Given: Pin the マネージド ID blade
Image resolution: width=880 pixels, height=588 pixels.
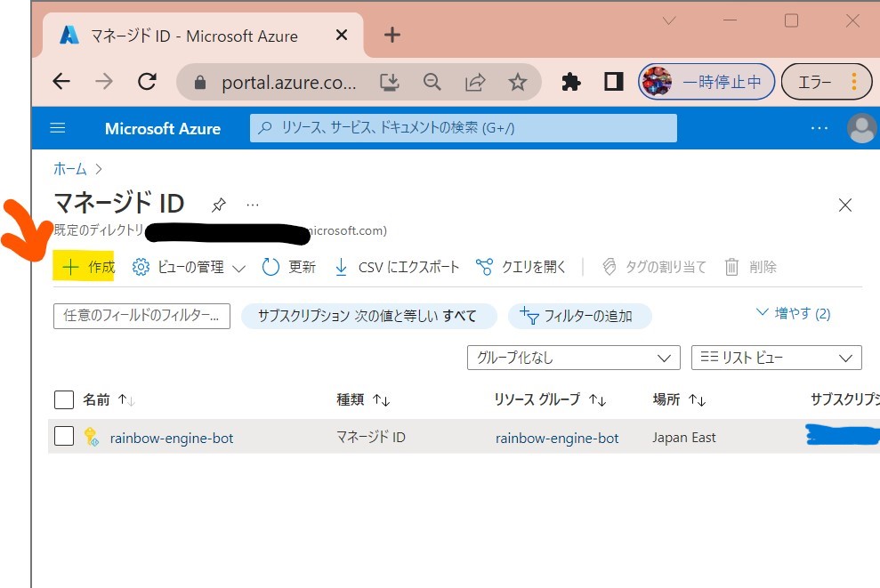Looking at the screenshot, I should 218,205.
